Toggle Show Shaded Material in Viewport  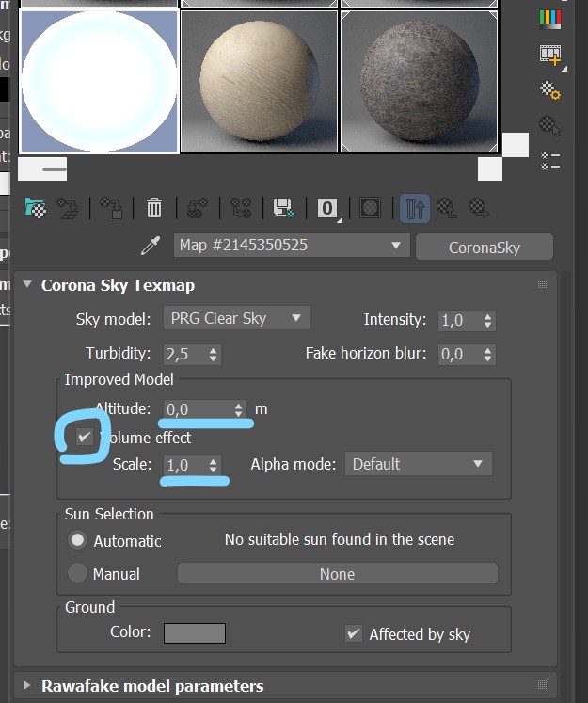(x=370, y=208)
